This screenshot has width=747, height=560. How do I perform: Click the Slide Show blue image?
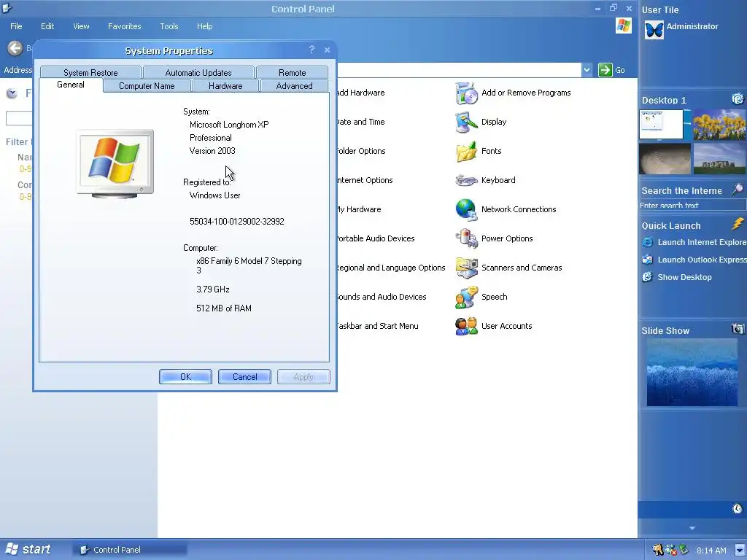click(x=692, y=373)
